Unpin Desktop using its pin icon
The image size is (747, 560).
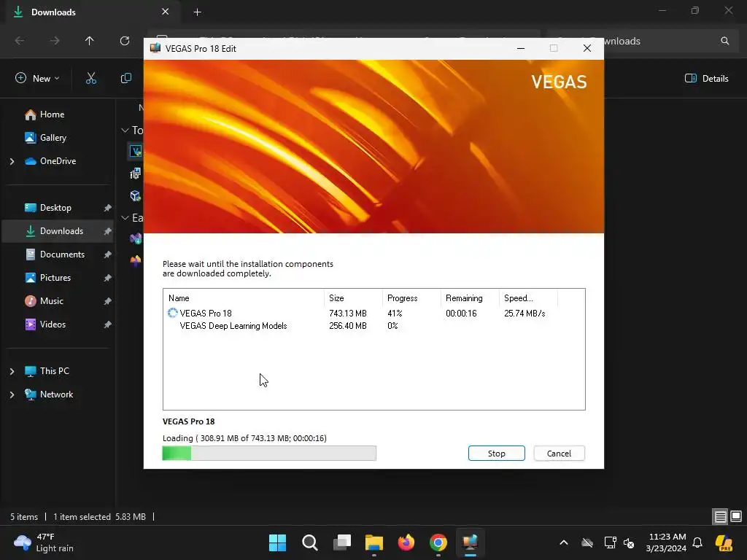(108, 208)
